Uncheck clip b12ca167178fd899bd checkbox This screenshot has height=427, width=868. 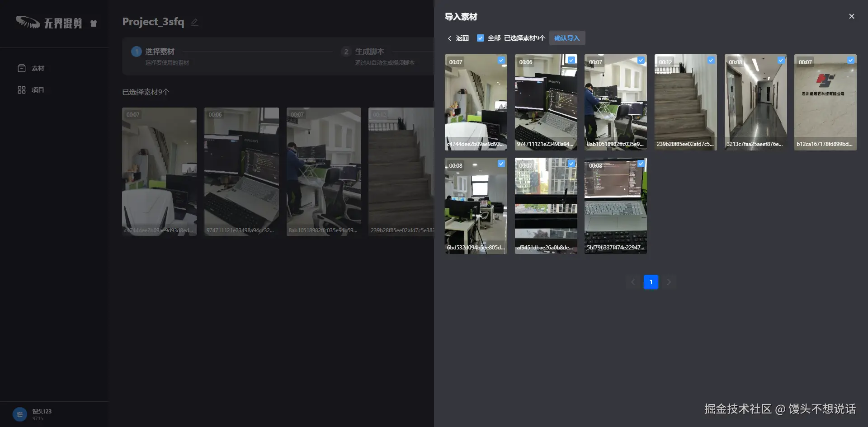click(x=851, y=60)
